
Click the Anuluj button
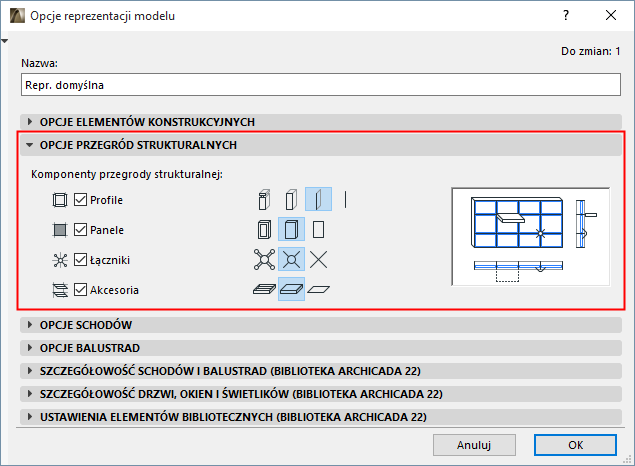click(x=474, y=445)
